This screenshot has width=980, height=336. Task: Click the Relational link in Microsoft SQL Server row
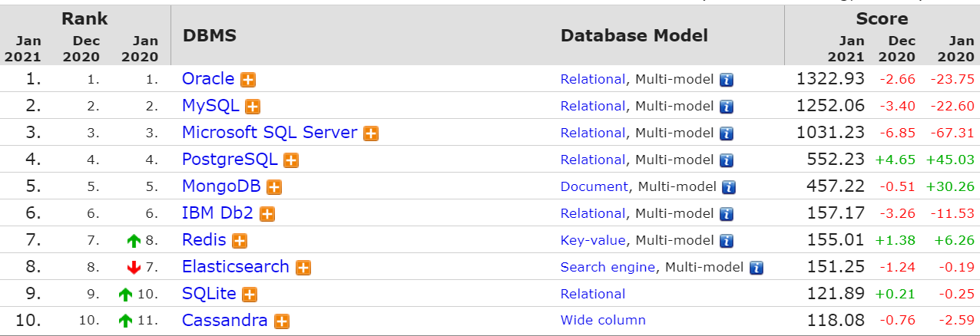(x=593, y=133)
